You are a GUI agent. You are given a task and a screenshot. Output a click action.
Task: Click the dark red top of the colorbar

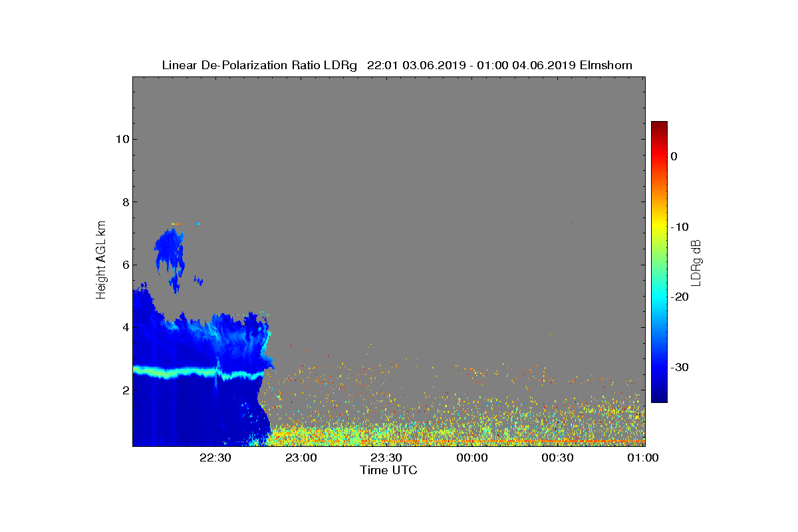tap(659, 126)
